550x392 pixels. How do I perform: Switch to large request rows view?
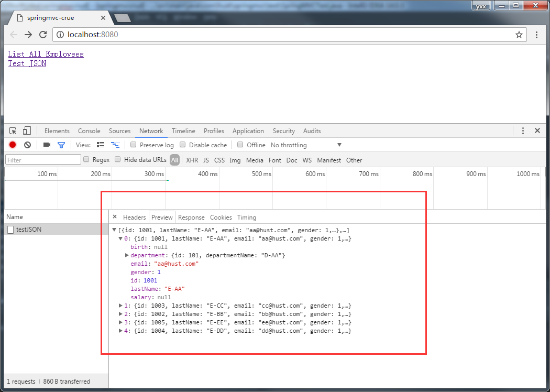pos(101,145)
